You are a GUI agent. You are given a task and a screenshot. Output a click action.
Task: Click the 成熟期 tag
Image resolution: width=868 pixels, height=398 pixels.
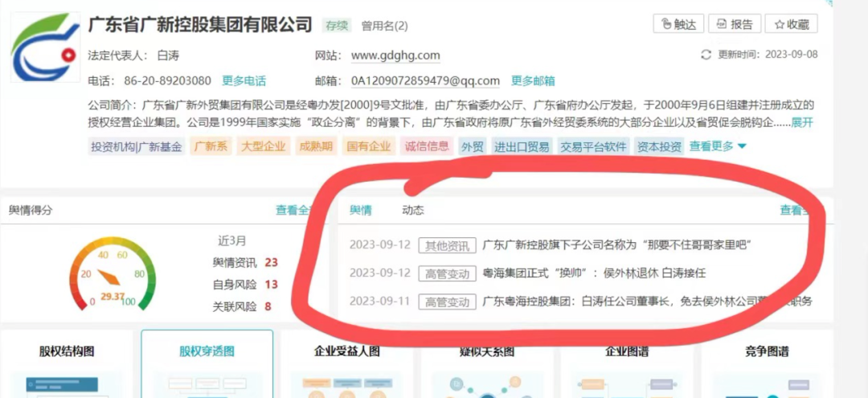click(x=316, y=146)
